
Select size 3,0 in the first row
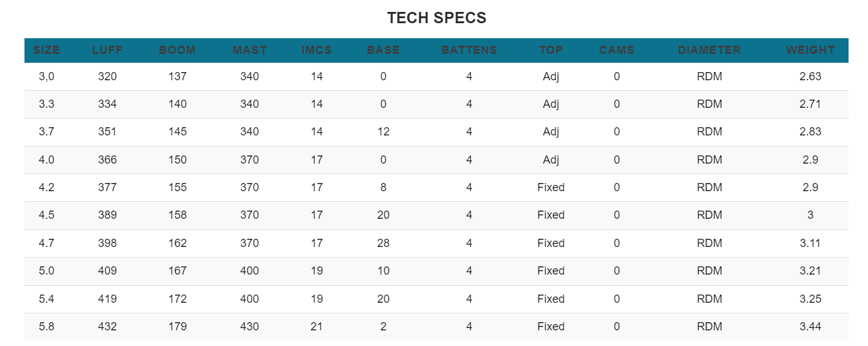tap(46, 76)
